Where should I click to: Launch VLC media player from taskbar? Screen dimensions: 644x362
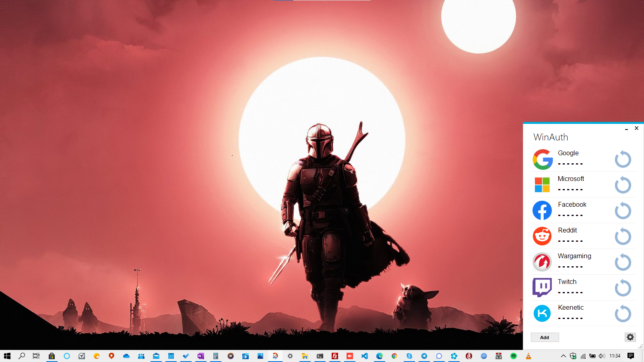(528, 356)
